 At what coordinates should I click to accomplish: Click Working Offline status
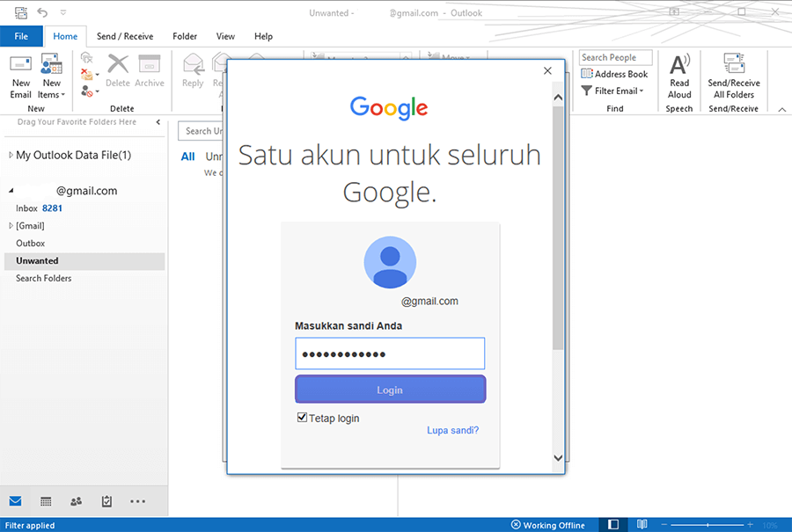tap(548, 525)
